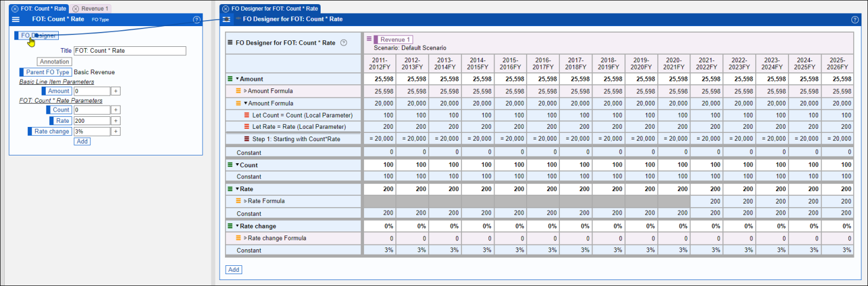
Task: Click the 2011-2012FY column header
Action: coord(379,63)
